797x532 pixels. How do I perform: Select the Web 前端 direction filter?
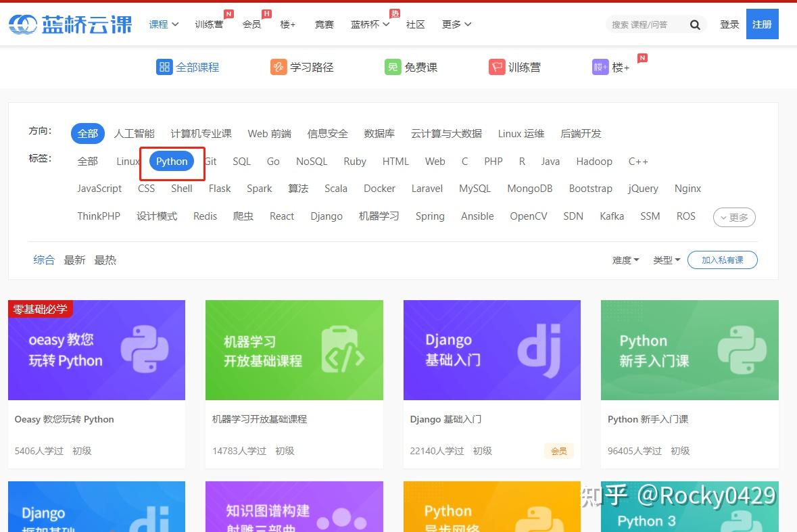coord(270,134)
